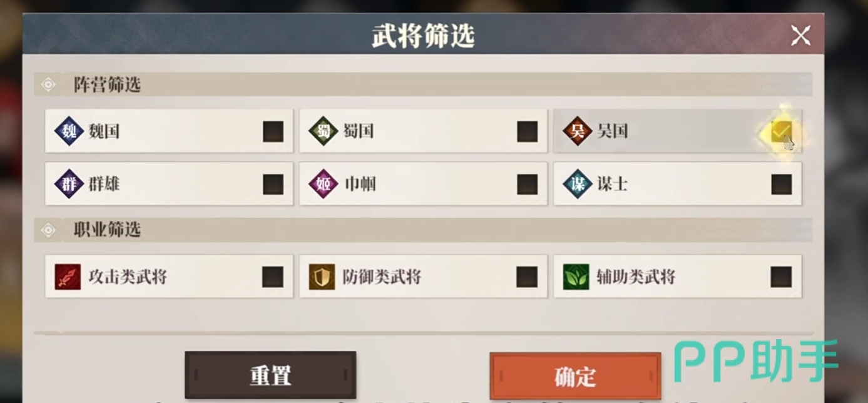Close the 武将筛选 dialog
868x403 pixels.
coord(800,36)
